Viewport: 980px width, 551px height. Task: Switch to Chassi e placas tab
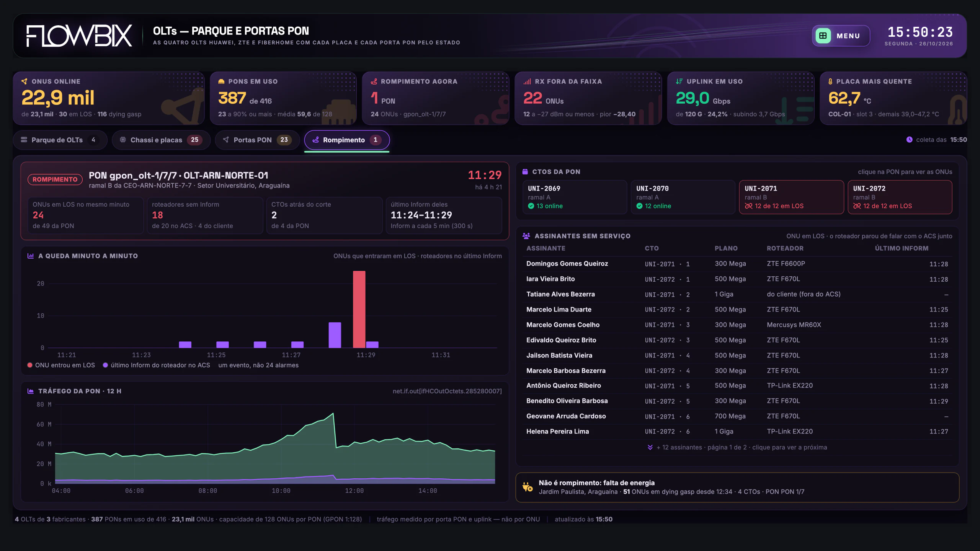coord(161,140)
